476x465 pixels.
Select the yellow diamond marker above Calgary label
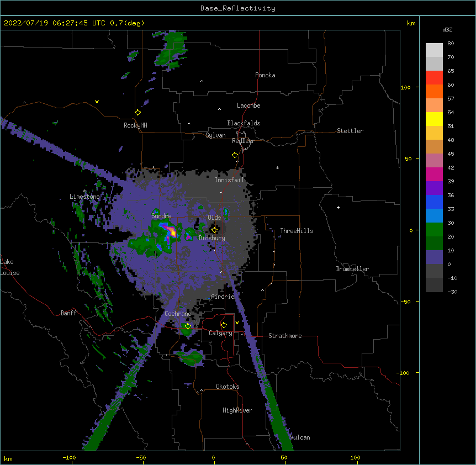tap(224, 325)
